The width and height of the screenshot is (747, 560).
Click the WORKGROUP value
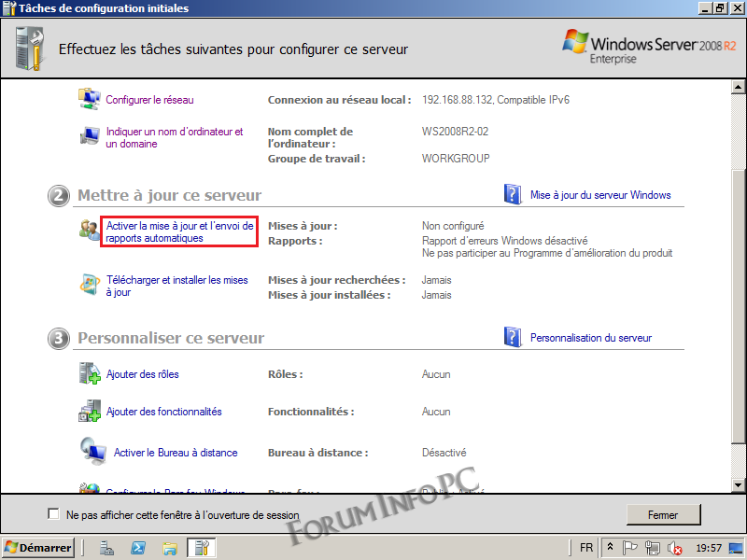pyautogui.click(x=456, y=159)
